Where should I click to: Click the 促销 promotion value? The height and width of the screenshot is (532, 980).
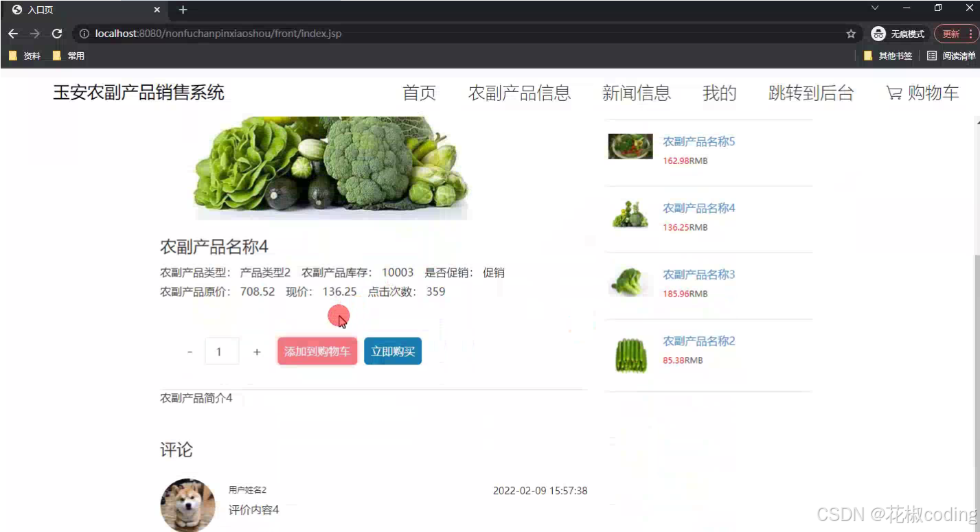tap(493, 273)
